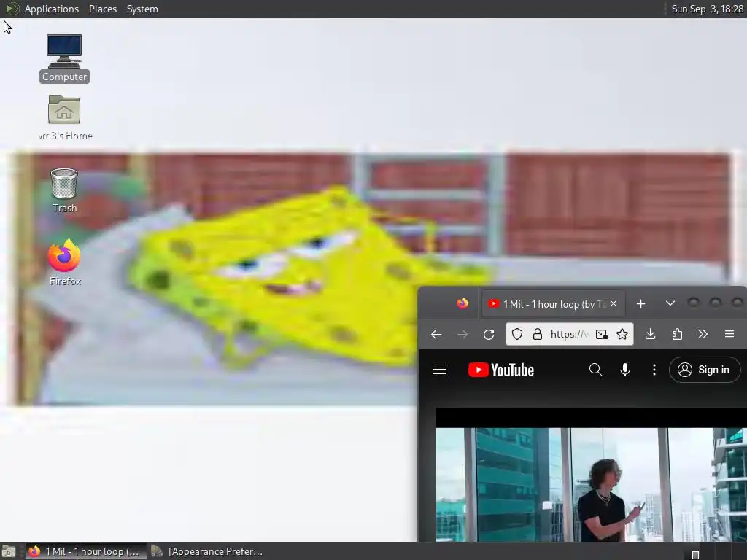The image size is (747, 560).
Task: Show more tools overflow chevron
Action: pos(703,334)
